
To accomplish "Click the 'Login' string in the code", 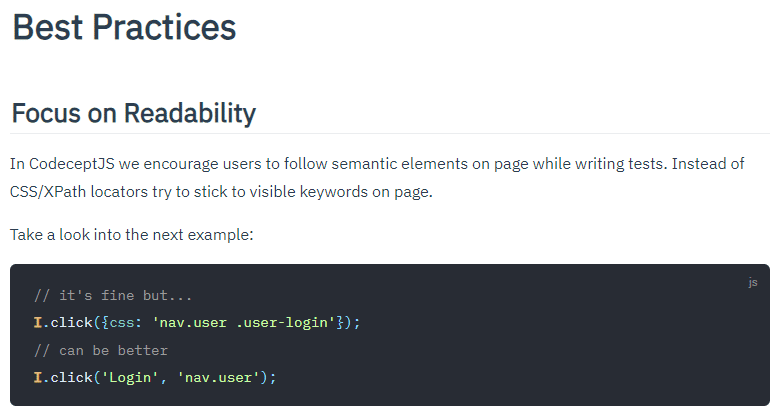I will pyautogui.click(x=130, y=378).
